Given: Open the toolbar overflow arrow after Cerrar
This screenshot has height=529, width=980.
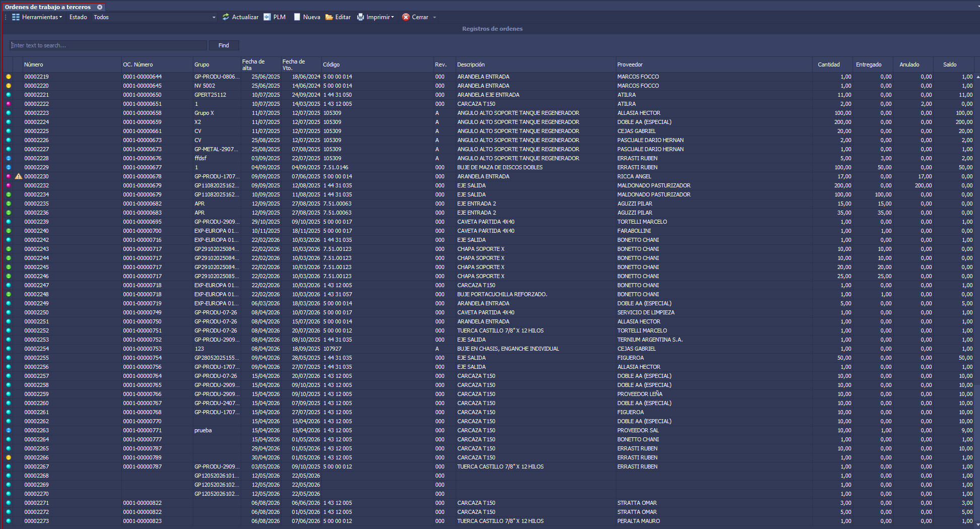Looking at the screenshot, I should 435,17.
